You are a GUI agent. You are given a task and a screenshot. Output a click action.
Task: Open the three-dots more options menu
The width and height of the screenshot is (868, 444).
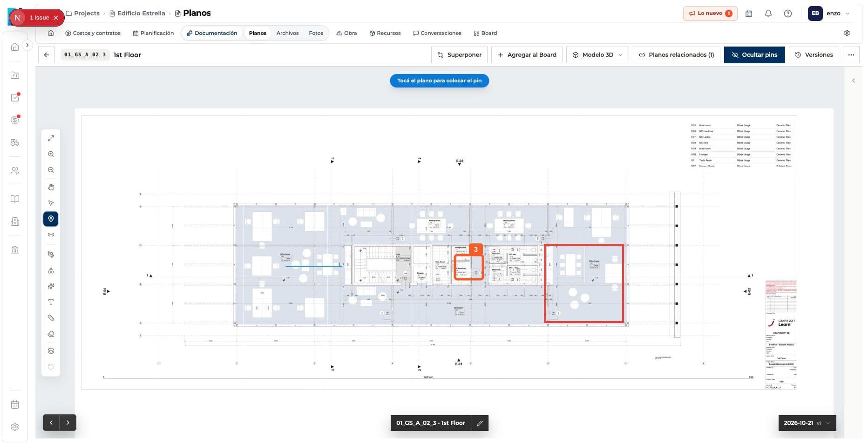[851, 55]
